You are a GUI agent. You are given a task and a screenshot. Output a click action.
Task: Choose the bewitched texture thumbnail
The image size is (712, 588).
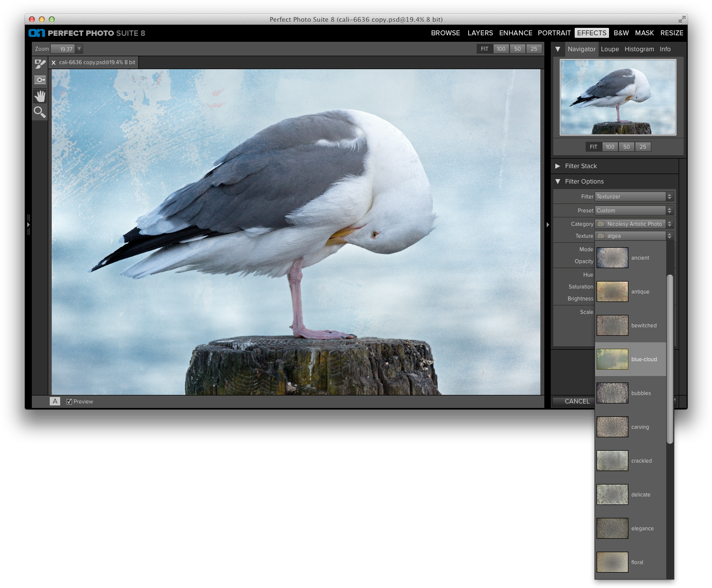(612, 325)
